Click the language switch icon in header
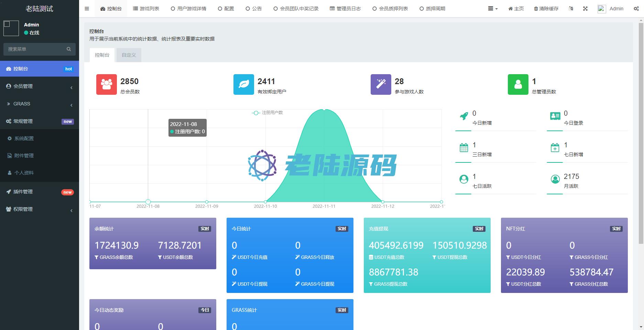Screen dimensions: 644x330 tap(571, 9)
